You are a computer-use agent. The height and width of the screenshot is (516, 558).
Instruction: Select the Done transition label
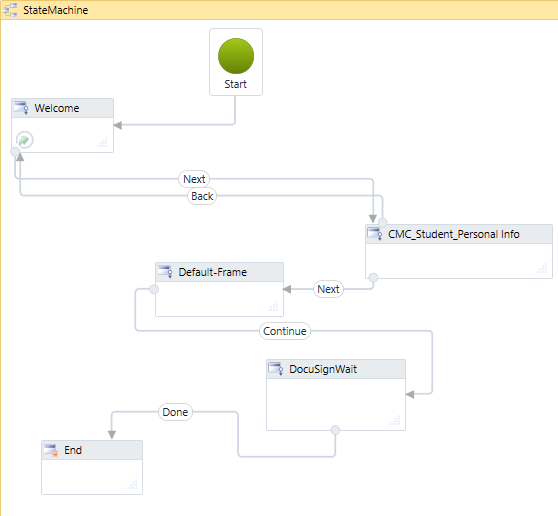pos(175,412)
